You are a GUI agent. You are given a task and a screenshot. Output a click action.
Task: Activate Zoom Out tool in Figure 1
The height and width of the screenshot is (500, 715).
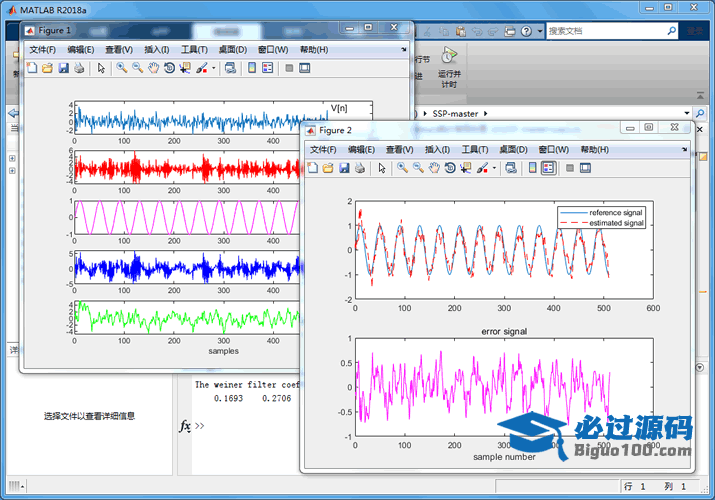click(137, 68)
